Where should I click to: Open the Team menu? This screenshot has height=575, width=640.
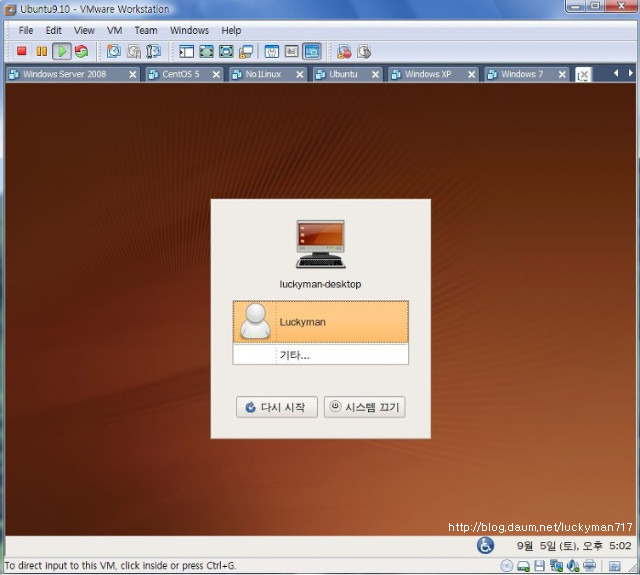click(146, 31)
